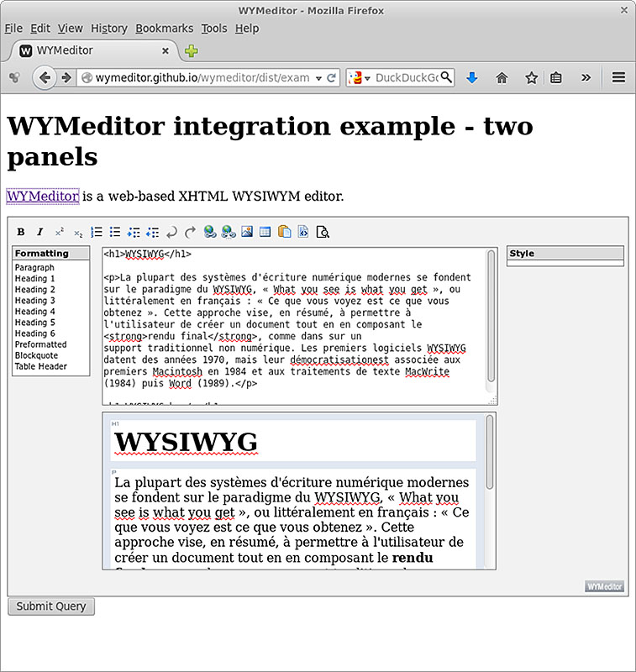
Task: Bookmark this page with the star
Action: click(532, 78)
